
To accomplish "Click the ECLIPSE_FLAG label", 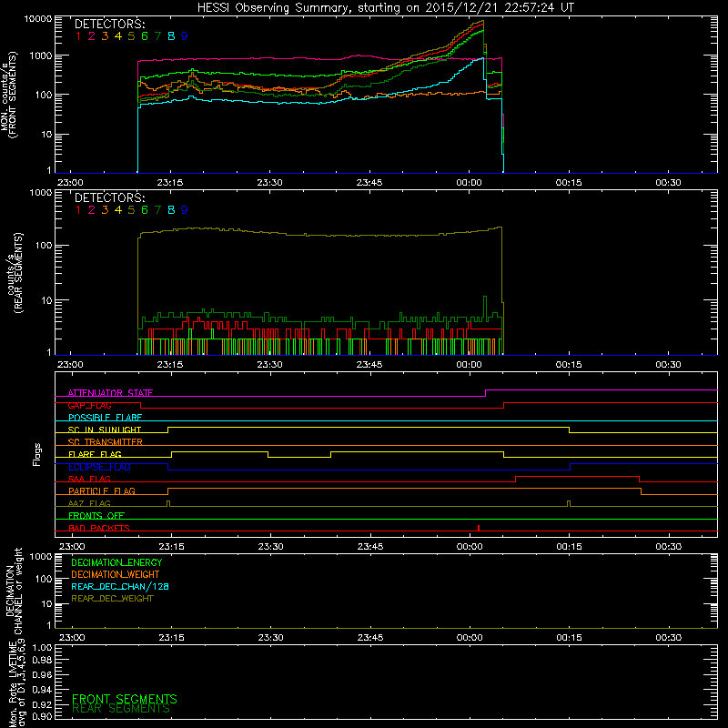I will pos(99,467).
